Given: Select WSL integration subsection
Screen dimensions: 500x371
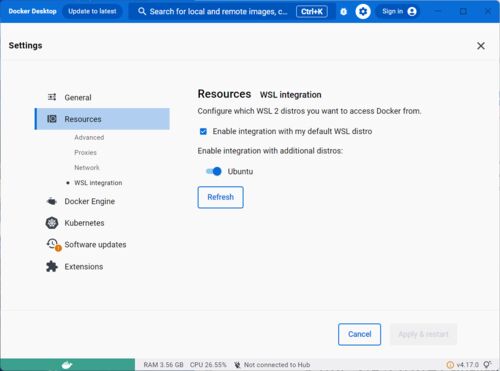Looking at the screenshot, I should 98,183.
